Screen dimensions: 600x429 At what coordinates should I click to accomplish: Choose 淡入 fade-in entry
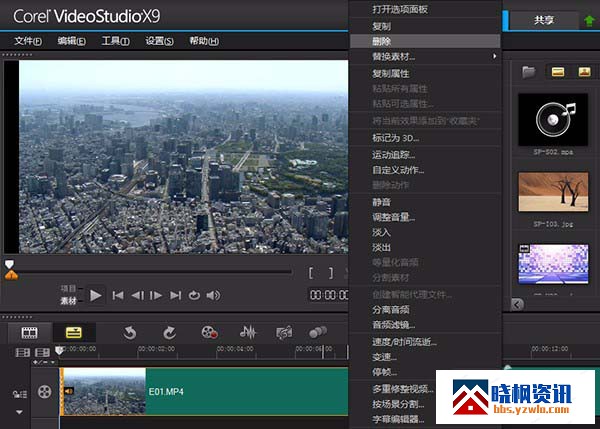(x=425, y=232)
